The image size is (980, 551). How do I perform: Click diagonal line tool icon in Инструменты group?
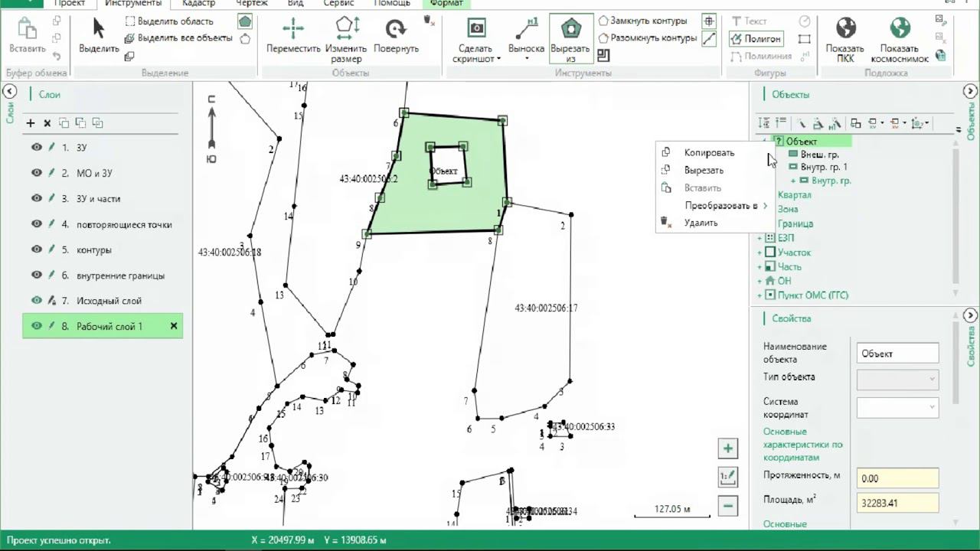[709, 38]
